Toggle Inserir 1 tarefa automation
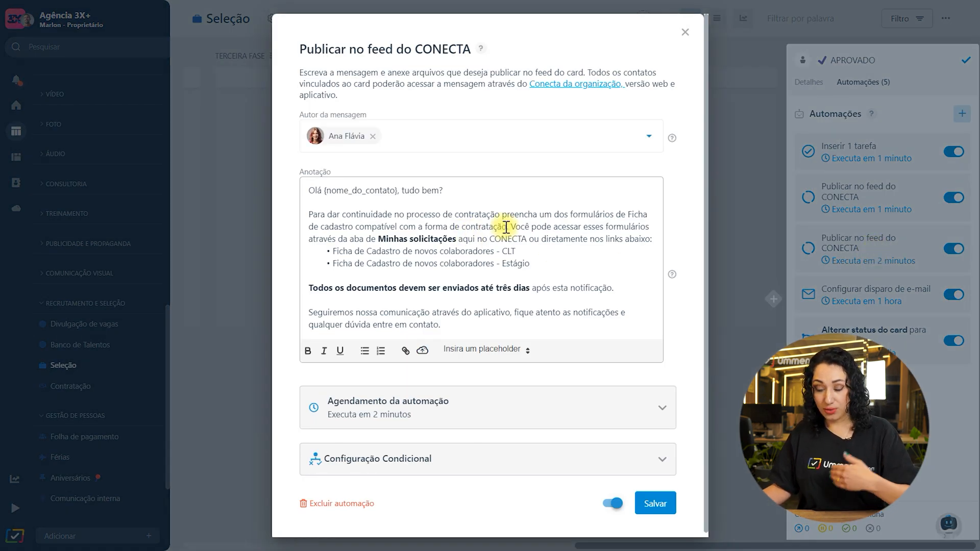The height and width of the screenshot is (551, 980). coord(953,152)
